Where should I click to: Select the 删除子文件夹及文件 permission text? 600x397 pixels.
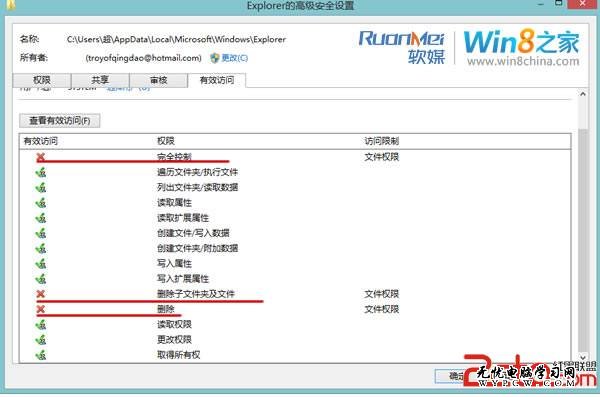coord(196,294)
